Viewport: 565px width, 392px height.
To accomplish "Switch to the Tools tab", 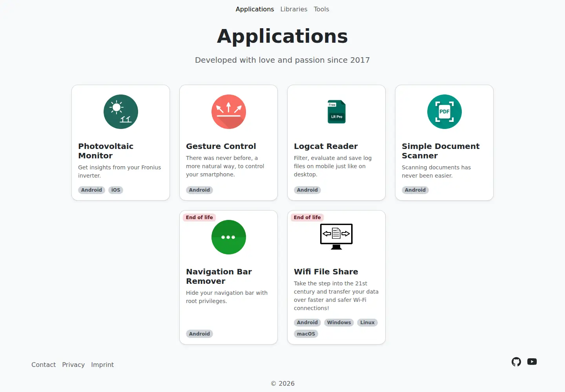I will [x=321, y=9].
